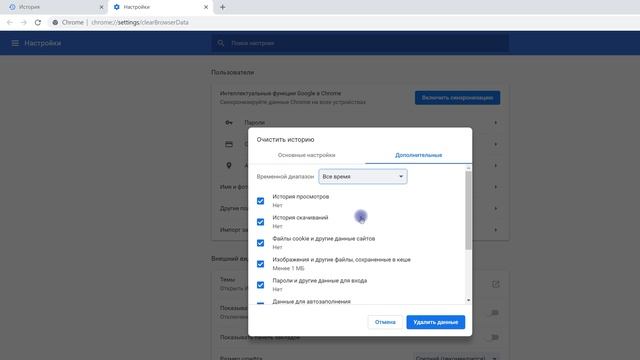This screenshot has width=640, height=360.
Task: Click the Пользователи section heading
Action: click(233, 72)
